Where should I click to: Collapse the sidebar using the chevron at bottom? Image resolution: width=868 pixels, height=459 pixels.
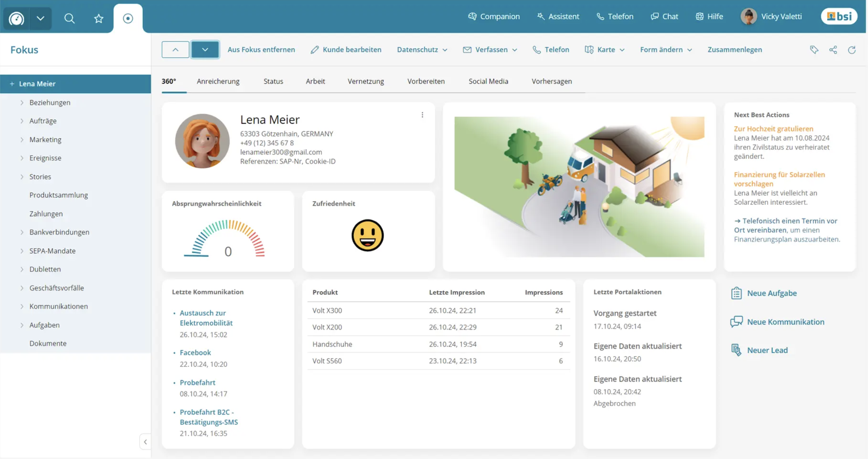145,442
